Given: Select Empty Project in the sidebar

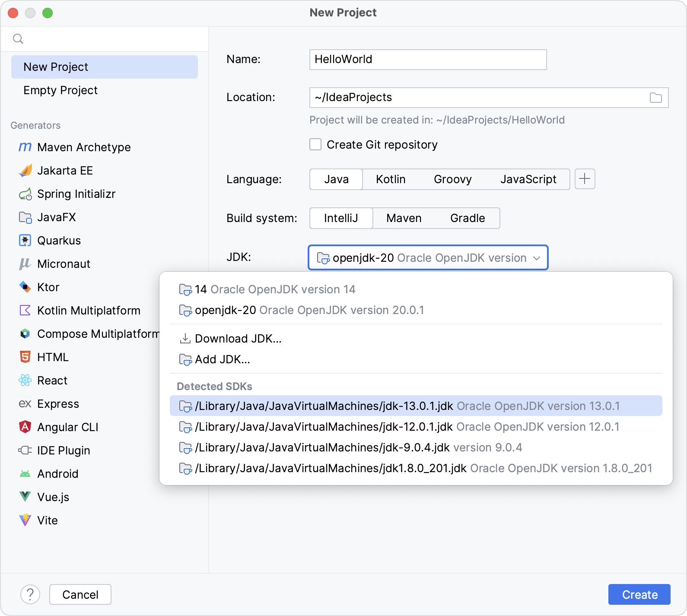Looking at the screenshot, I should (105, 90).
